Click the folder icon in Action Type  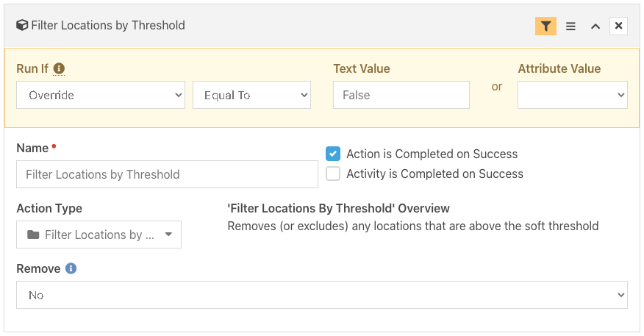pos(33,235)
